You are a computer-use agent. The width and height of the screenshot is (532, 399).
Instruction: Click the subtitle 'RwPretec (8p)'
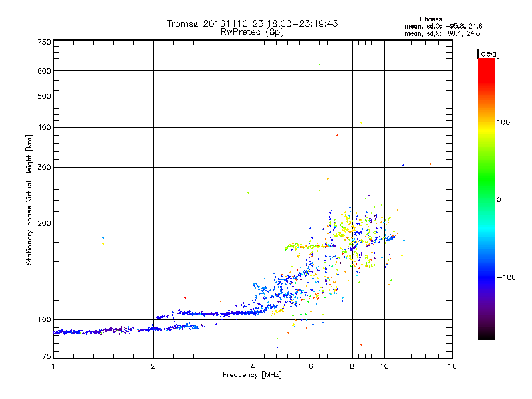pos(252,32)
